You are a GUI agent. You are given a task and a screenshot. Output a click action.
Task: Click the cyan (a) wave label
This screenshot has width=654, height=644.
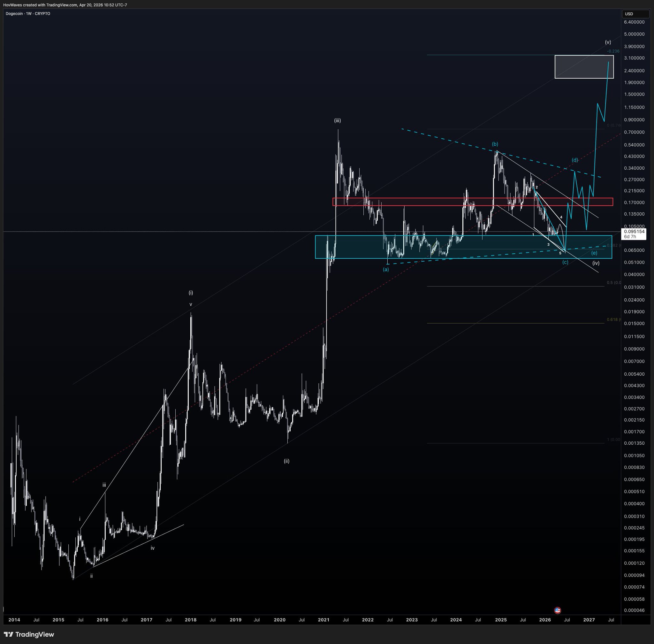coord(386,270)
